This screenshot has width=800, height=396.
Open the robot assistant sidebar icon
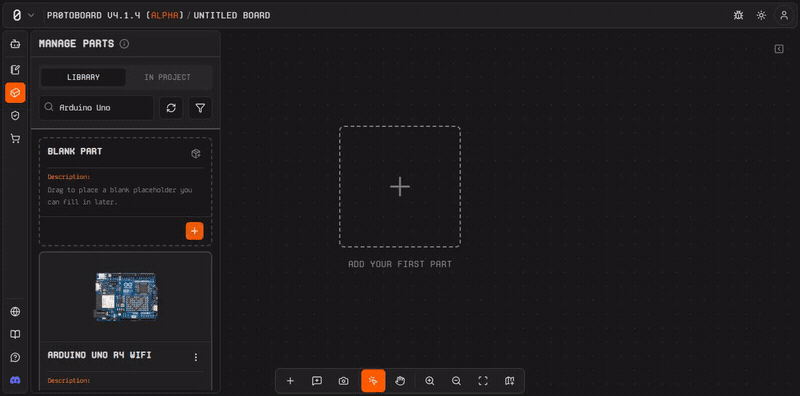point(15,44)
